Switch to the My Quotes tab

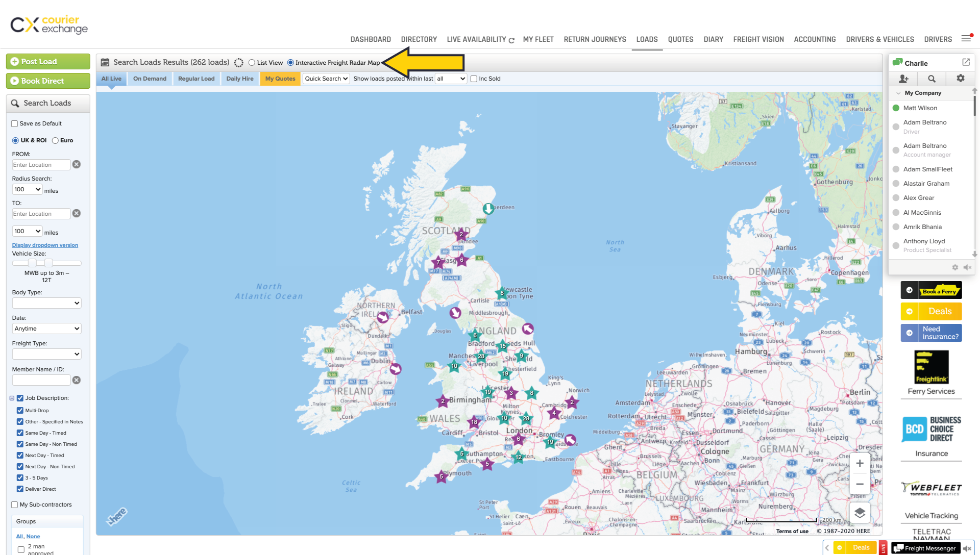pyautogui.click(x=280, y=79)
